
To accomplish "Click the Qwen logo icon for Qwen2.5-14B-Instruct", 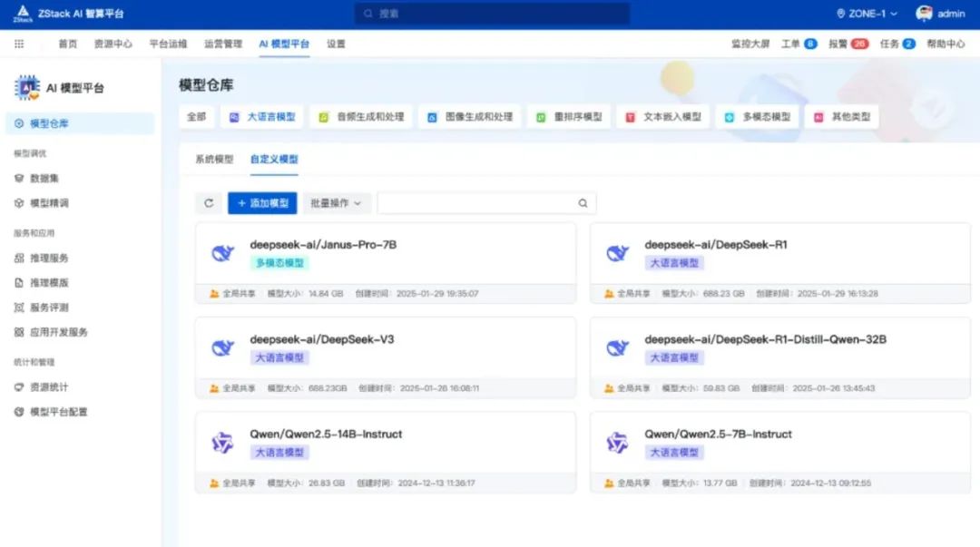I will (222, 443).
